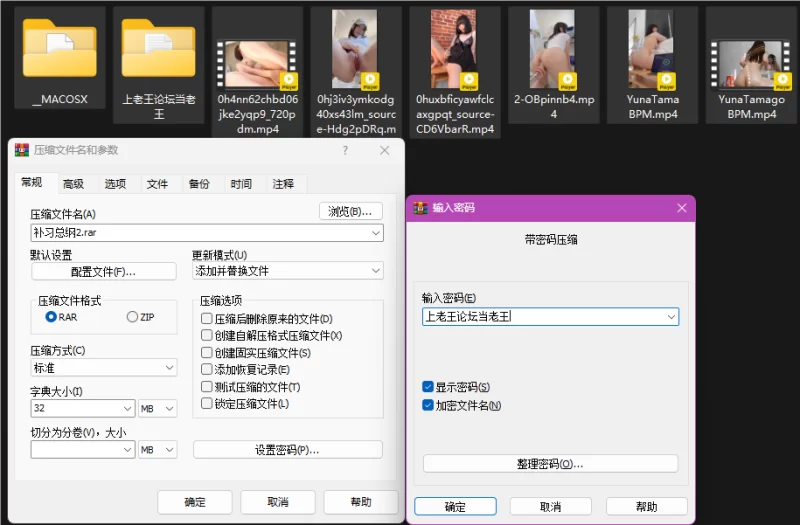Click the WinRAR icon in the 输入密码 title bar
Screen dimensions: 800x525
(421, 208)
